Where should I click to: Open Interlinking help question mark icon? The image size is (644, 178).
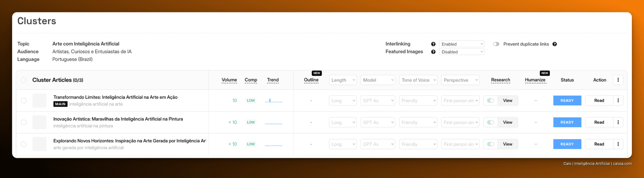pos(433,44)
